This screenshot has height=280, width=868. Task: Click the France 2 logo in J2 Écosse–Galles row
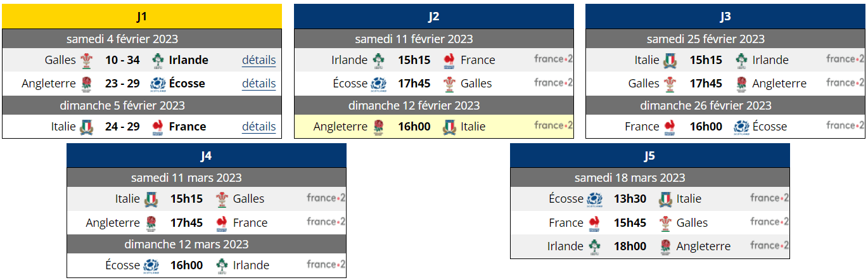(x=553, y=83)
